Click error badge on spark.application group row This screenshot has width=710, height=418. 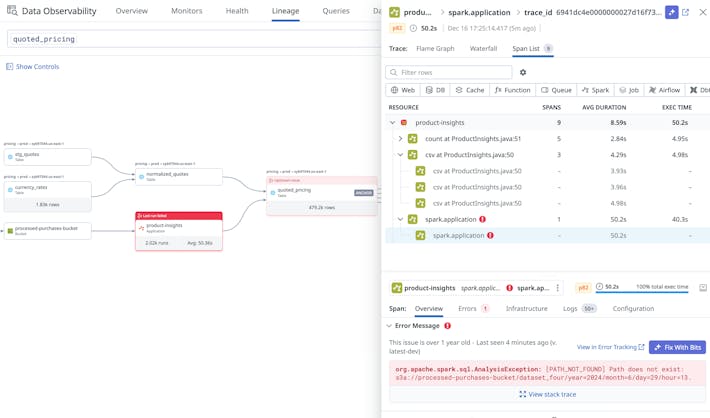[482, 219]
